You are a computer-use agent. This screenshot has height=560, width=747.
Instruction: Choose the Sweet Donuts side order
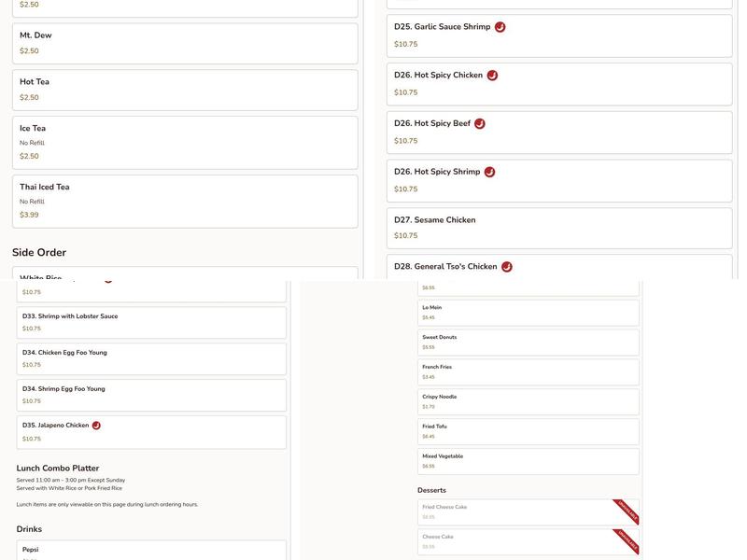click(x=528, y=342)
